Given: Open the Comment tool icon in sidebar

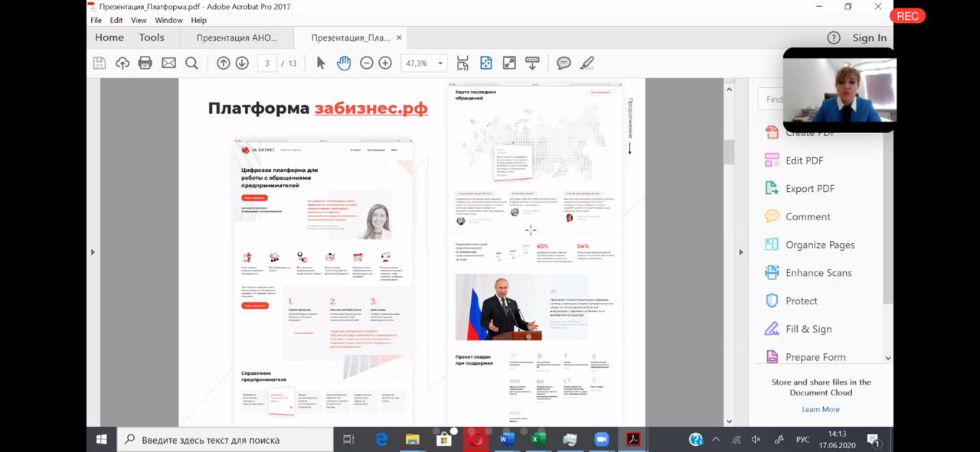Looking at the screenshot, I should click(772, 216).
